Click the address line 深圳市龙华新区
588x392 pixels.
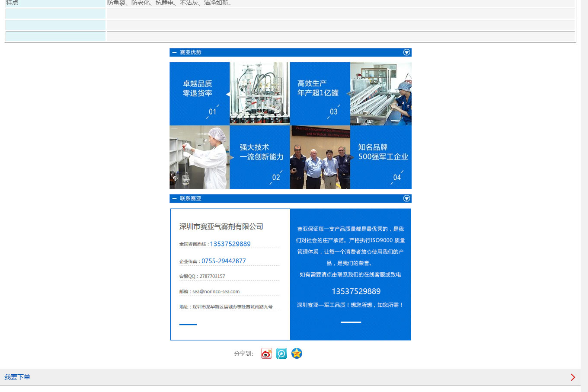pyautogui.click(x=226, y=307)
